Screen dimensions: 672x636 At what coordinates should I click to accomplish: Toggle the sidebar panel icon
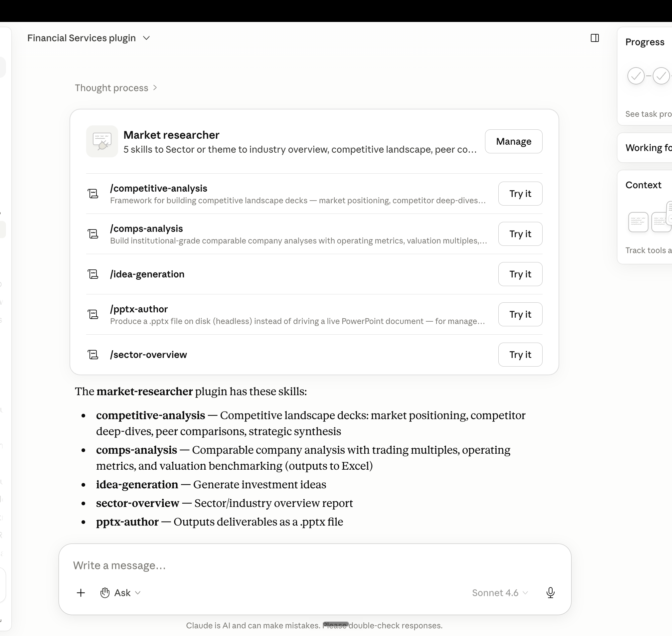coord(595,38)
